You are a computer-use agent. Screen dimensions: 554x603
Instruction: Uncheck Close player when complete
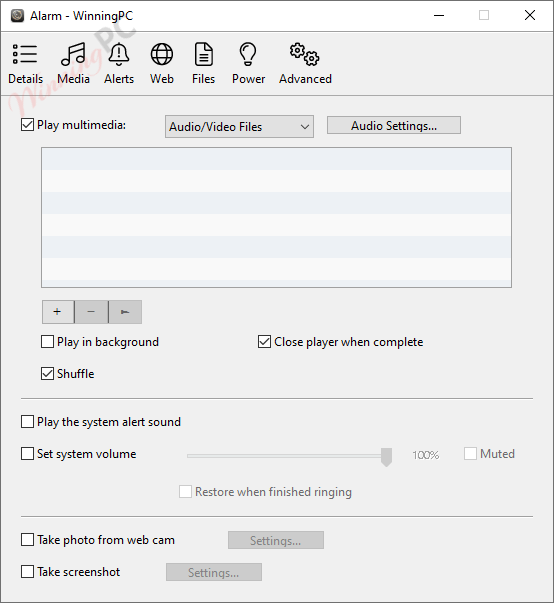[264, 342]
